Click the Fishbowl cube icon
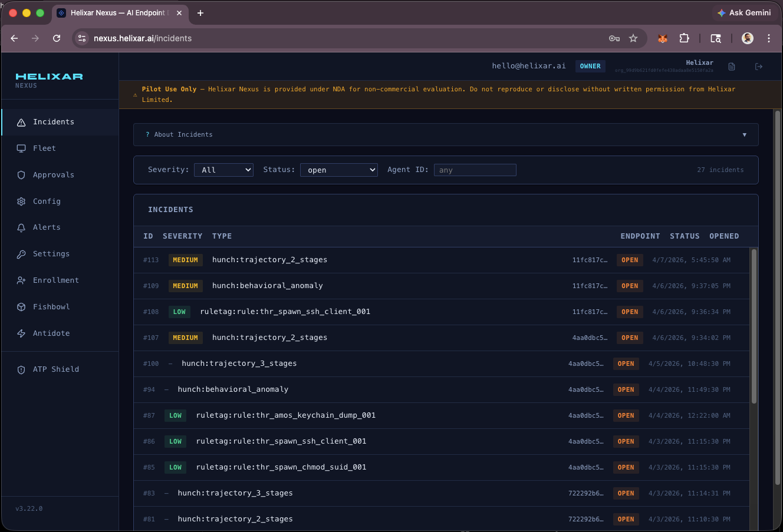783x532 pixels. pos(21,307)
